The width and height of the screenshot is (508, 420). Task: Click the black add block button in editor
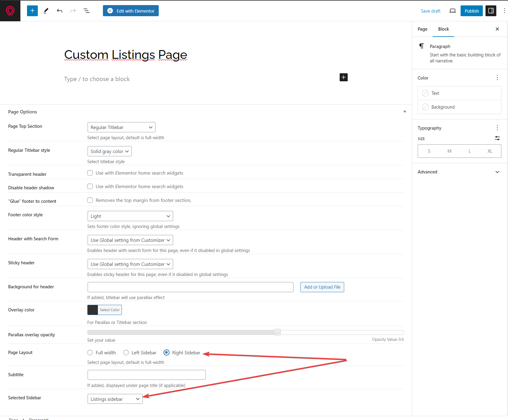[344, 77]
